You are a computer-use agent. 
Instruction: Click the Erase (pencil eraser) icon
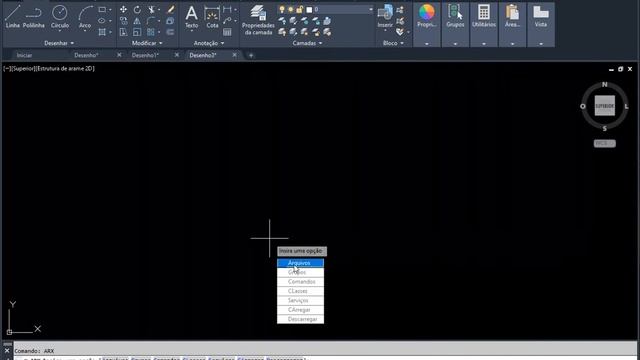pyautogui.click(x=170, y=9)
